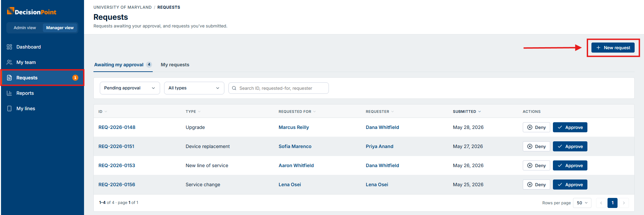Click the New line of service cell

click(207, 165)
